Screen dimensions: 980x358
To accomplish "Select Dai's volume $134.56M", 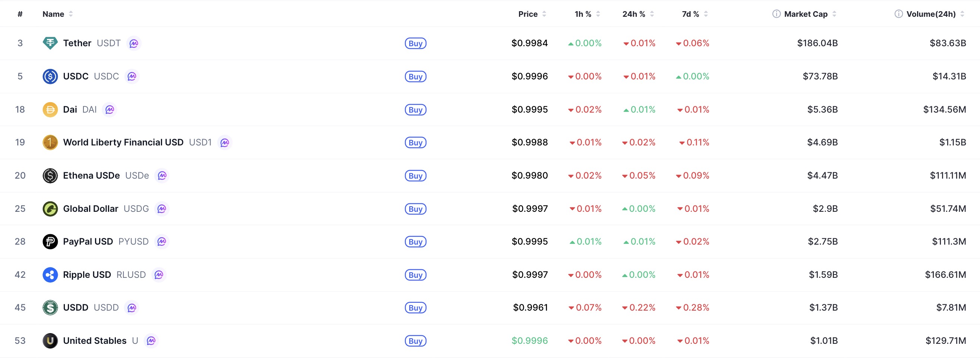I will coord(945,110).
